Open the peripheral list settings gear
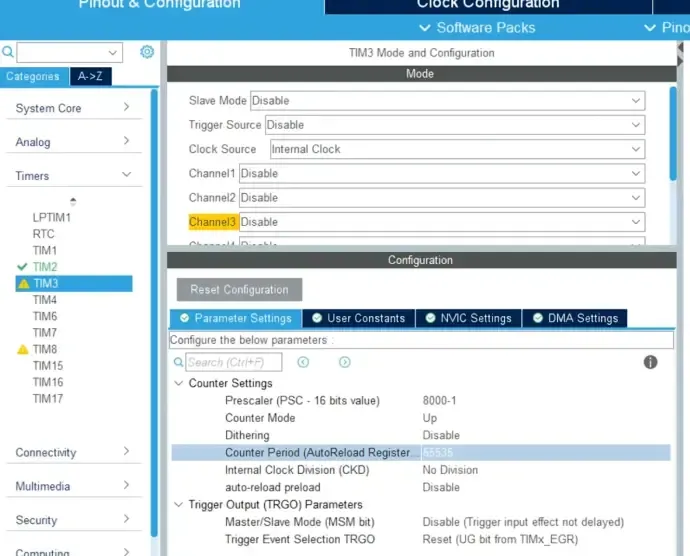 tap(147, 52)
